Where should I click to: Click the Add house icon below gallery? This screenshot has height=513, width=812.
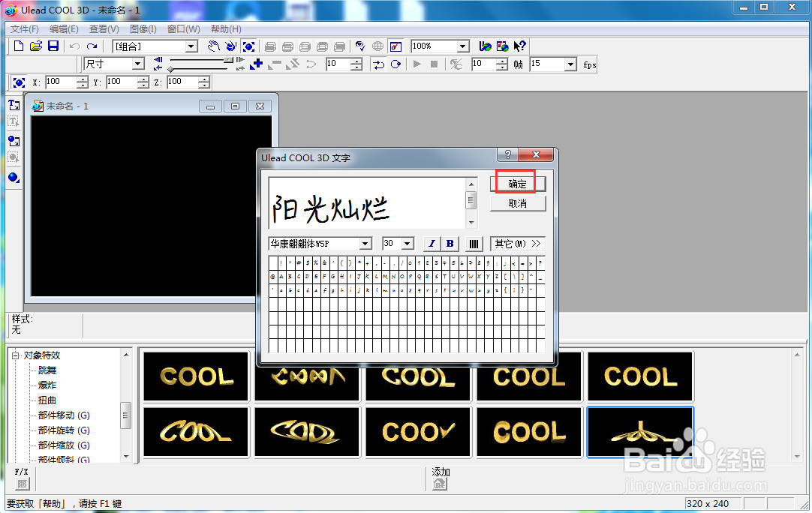pos(440,484)
